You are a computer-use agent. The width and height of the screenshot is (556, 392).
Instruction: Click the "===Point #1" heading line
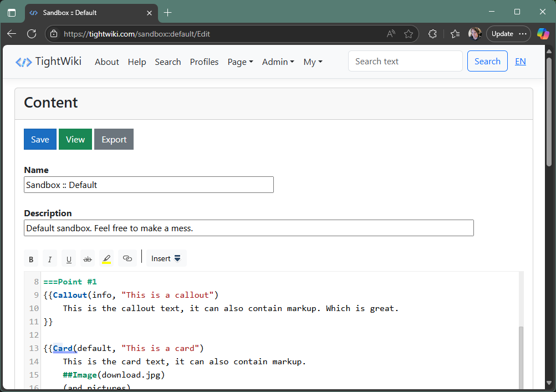pyautogui.click(x=70, y=282)
